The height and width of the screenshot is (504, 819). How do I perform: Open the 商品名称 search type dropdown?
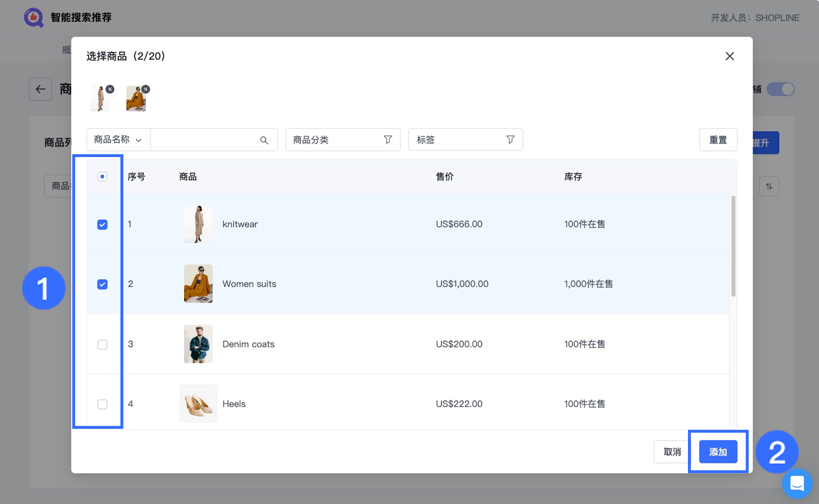(x=119, y=140)
